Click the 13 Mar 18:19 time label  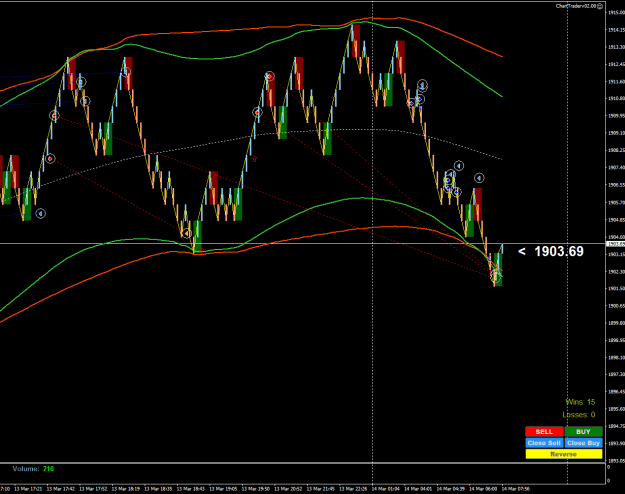(x=126, y=489)
